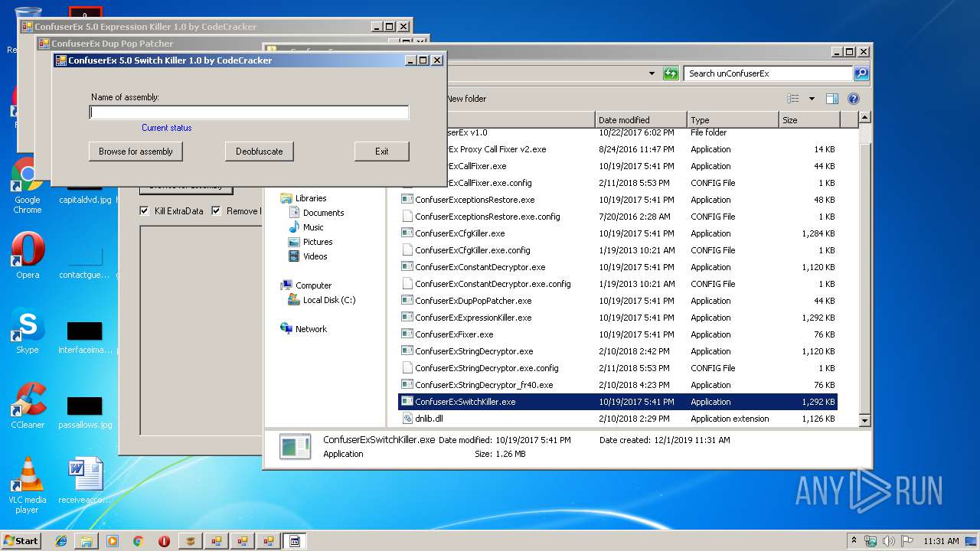Open CCleaner desktop shortcut

[28, 406]
